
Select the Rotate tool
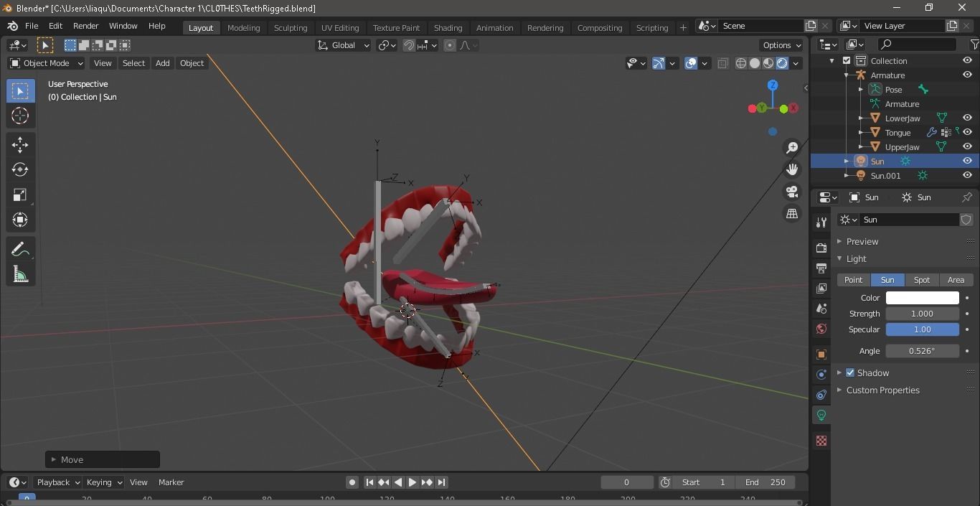click(x=20, y=169)
